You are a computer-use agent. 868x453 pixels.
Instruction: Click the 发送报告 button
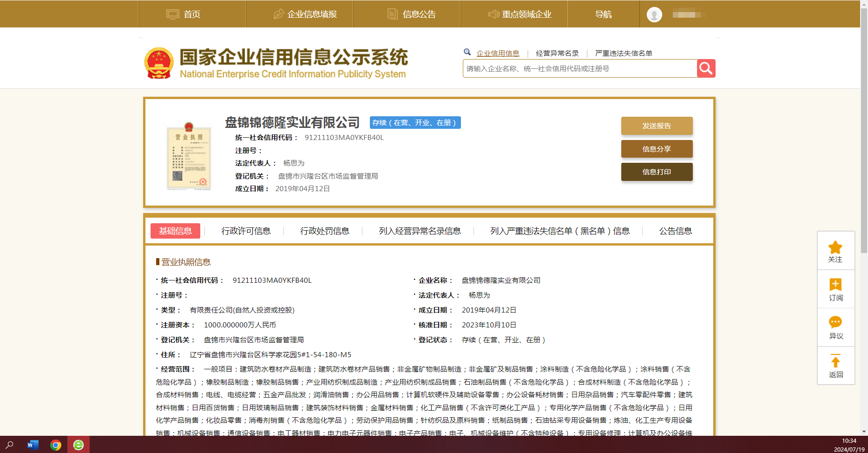coord(657,126)
